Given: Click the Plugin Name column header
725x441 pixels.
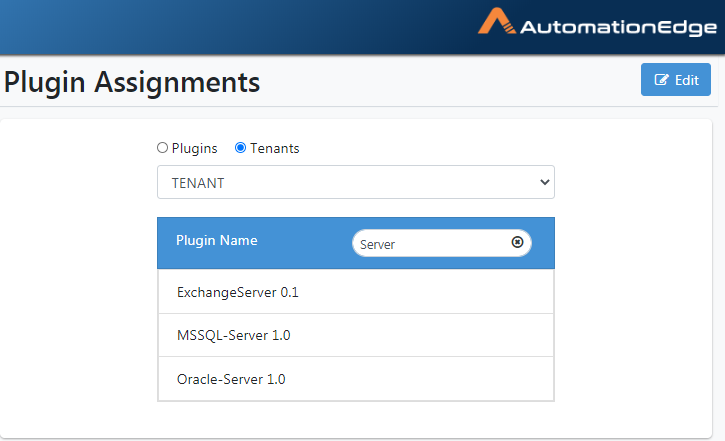Looking at the screenshot, I should [x=217, y=240].
